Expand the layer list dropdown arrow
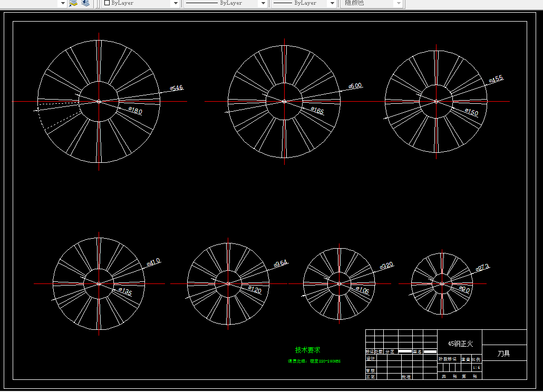Image resolution: width=543 pixels, height=392 pixels. pyautogui.click(x=63, y=3)
